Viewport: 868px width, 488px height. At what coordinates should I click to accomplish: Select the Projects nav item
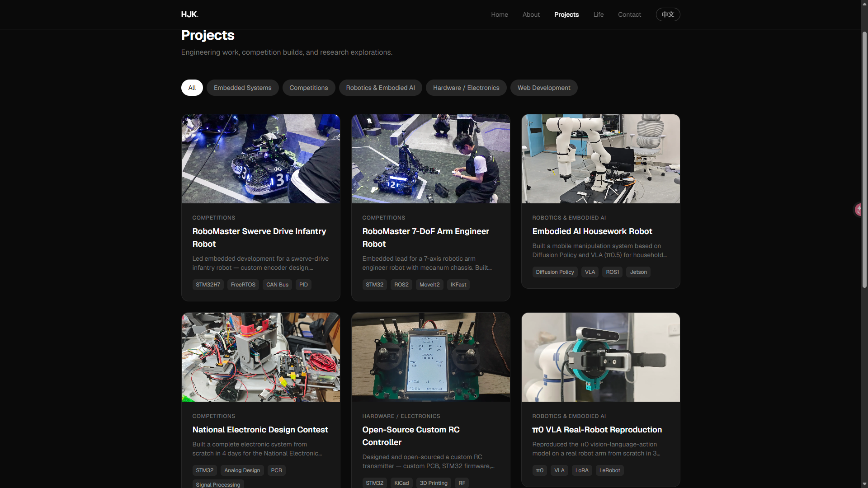(566, 14)
